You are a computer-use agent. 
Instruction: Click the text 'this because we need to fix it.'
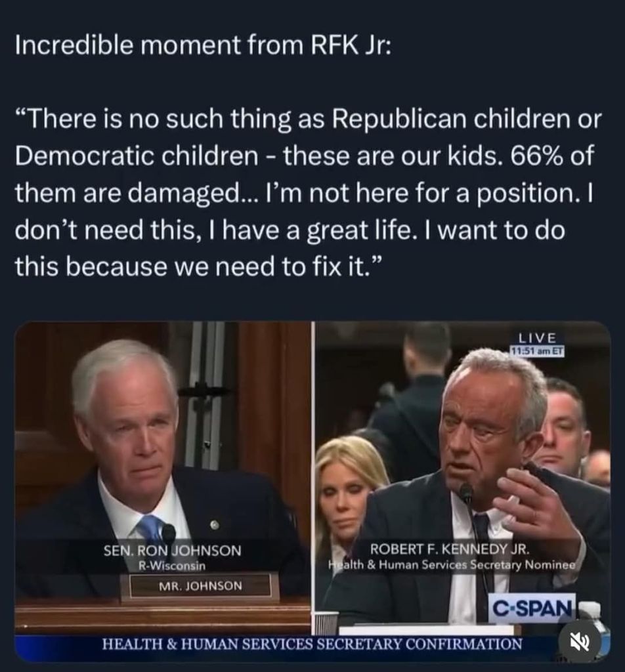coord(198,266)
